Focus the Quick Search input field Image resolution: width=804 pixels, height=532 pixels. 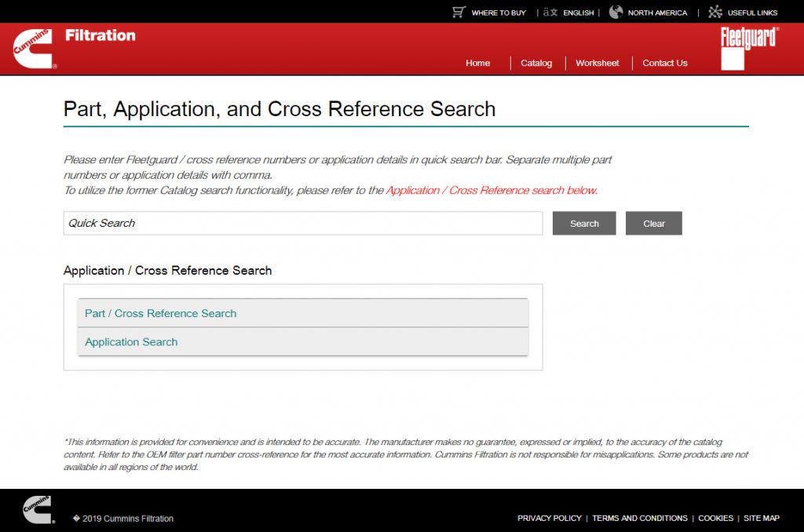pos(303,224)
